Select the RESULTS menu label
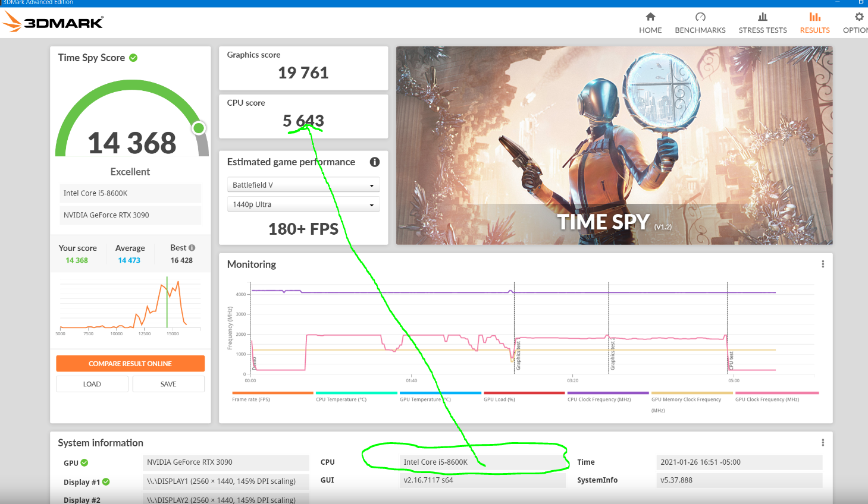The width and height of the screenshot is (868, 504). [815, 30]
